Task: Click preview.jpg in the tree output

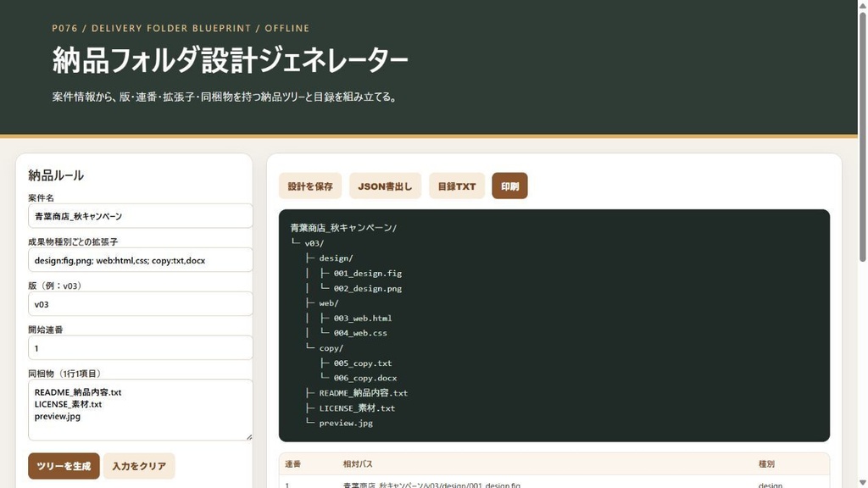Action: [x=346, y=423]
